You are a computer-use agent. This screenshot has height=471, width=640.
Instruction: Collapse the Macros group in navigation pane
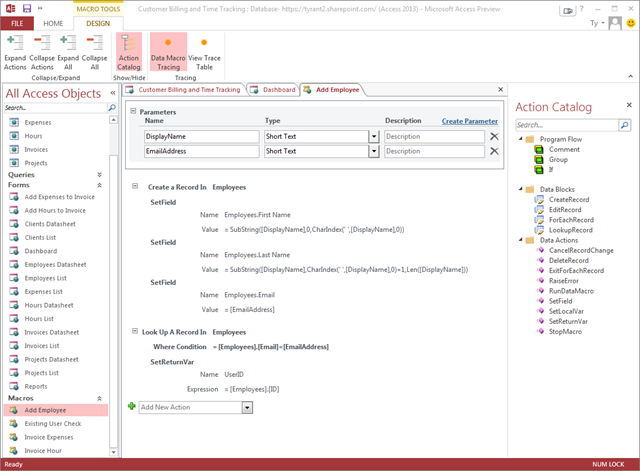[99, 398]
